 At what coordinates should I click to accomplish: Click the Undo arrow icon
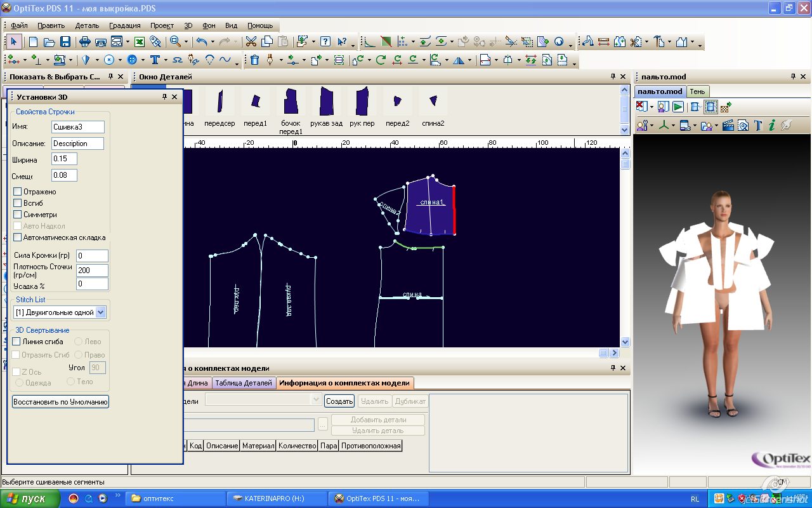(x=201, y=42)
